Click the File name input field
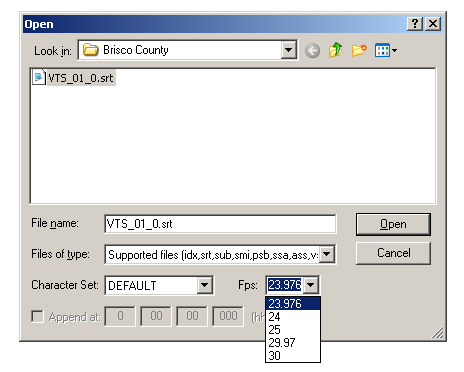 220,224
